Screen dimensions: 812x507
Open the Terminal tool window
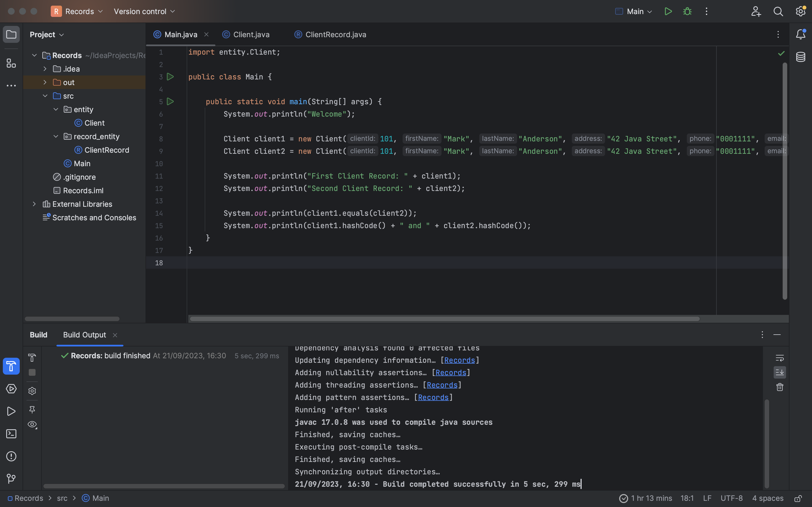tap(11, 434)
